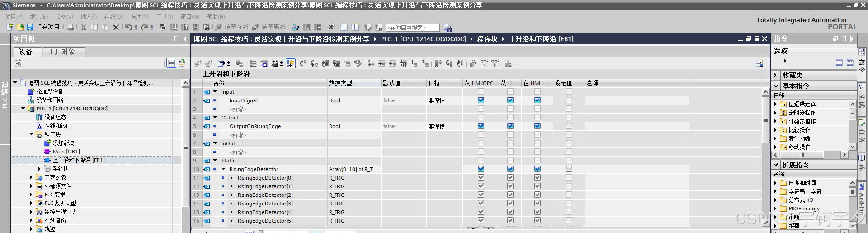Click the first insert row icon in editor toolbar
Image resolution: width=868 pixels, height=233 pixels.
tap(198, 63)
